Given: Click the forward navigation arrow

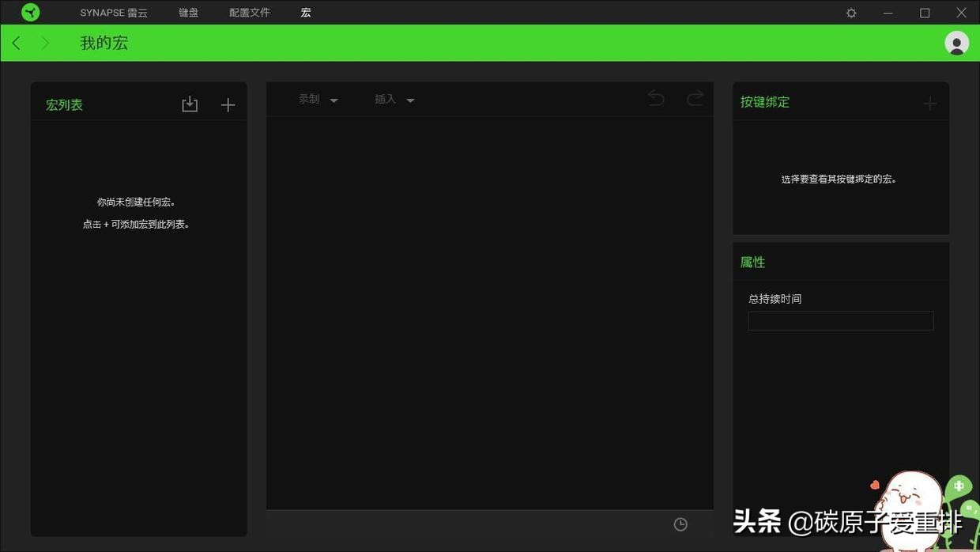Looking at the screenshot, I should click(x=46, y=43).
